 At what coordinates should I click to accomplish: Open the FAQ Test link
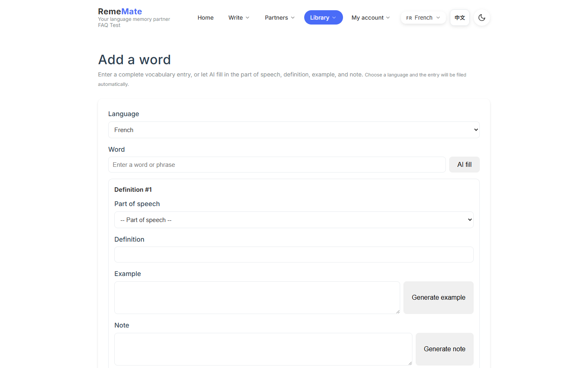(109, 25)
